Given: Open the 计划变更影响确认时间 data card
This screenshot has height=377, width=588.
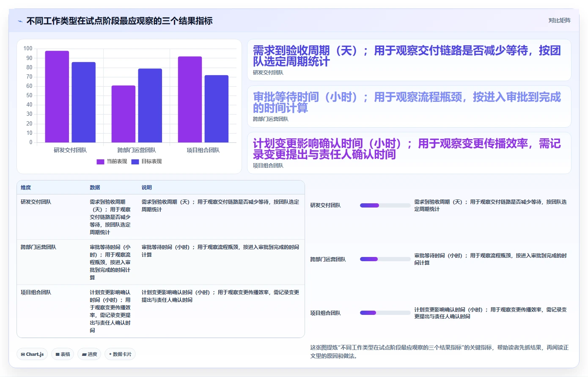Looking at the screenshot, I should (409, 153).
